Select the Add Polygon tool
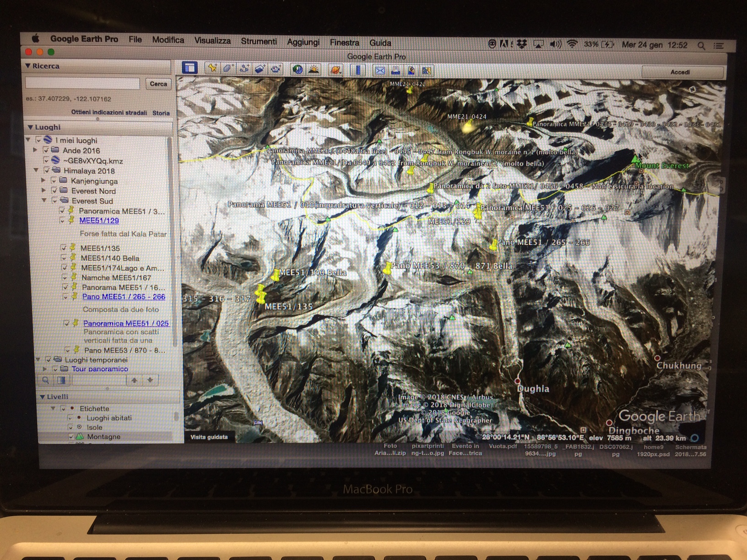The height and width of the screenshot is (560, 747). 228,69
